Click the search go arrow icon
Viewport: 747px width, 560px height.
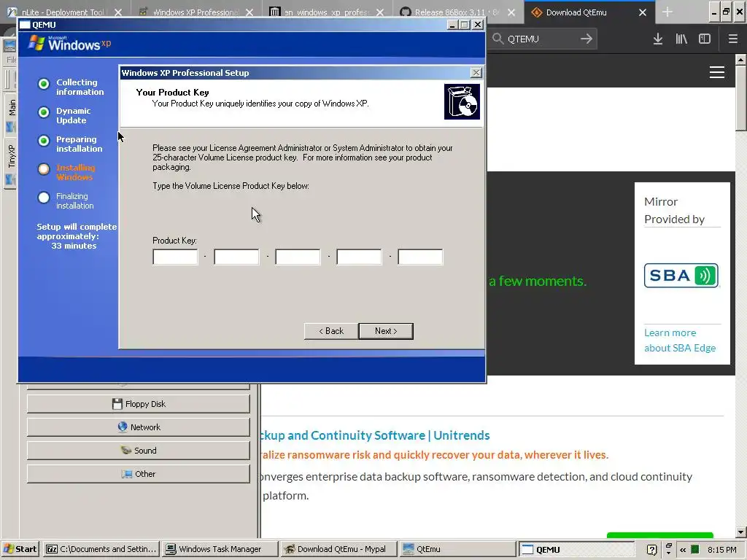coord(587,39)
